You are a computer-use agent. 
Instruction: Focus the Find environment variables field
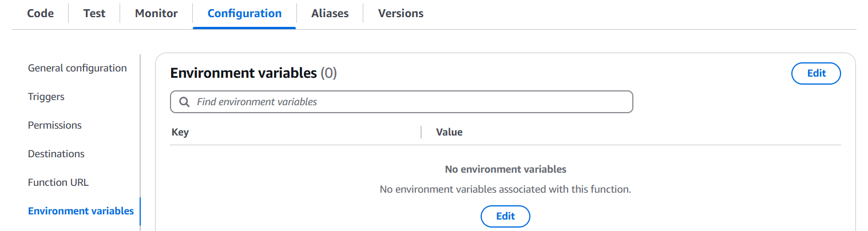(x=402, y=102)
